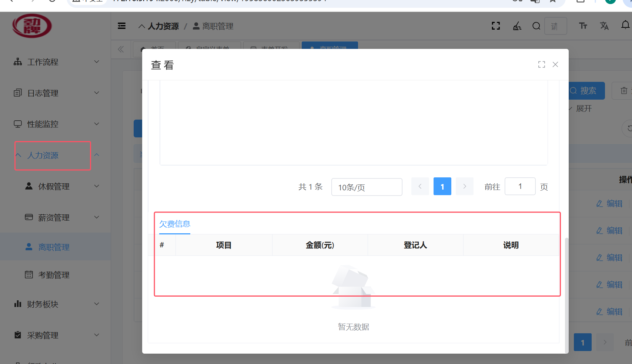Click the 性能监控 monitor icon
This screenshot has width=632, height=364.
(18, 124)
